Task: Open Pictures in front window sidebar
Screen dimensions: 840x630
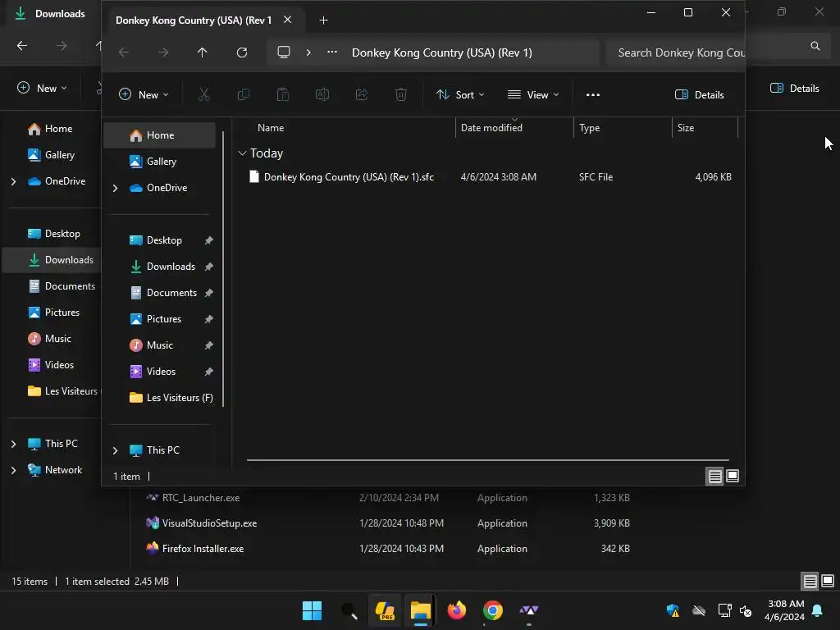Action: [x=159, y=319]
